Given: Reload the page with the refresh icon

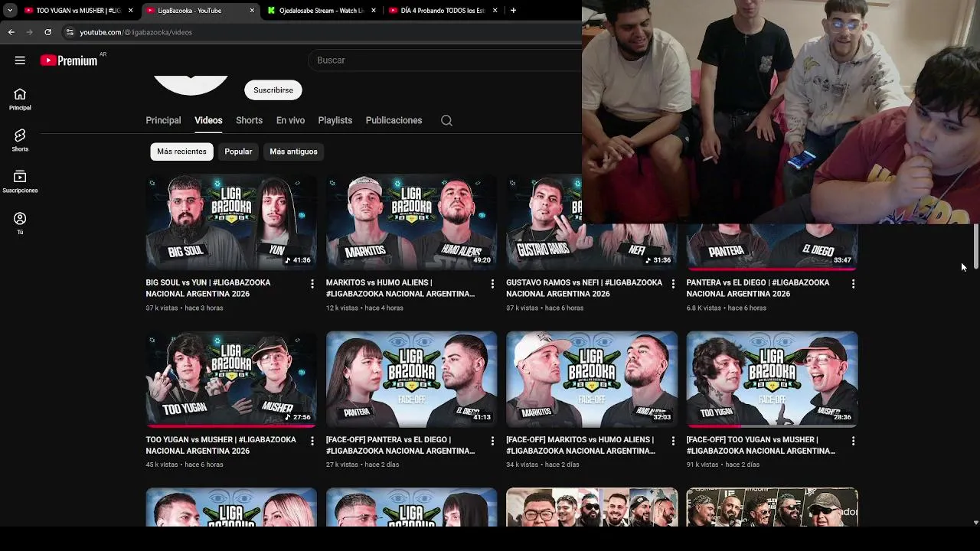Looking at the screenshot, I should point(47,32).
